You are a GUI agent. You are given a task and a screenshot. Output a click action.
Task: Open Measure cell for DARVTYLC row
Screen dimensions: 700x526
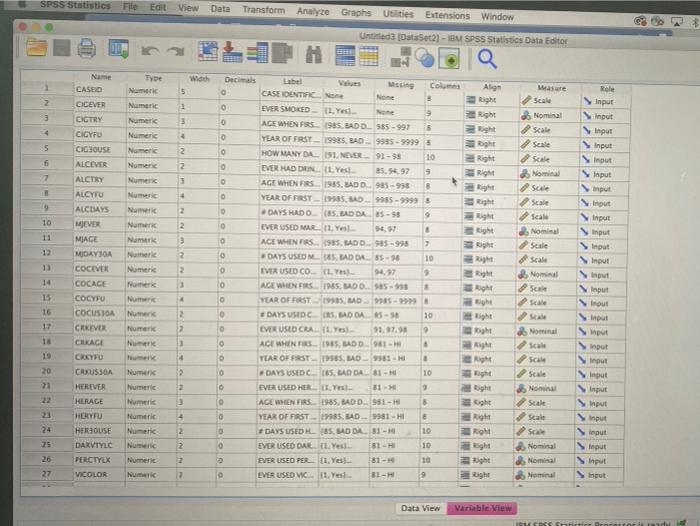click(544, 446)
